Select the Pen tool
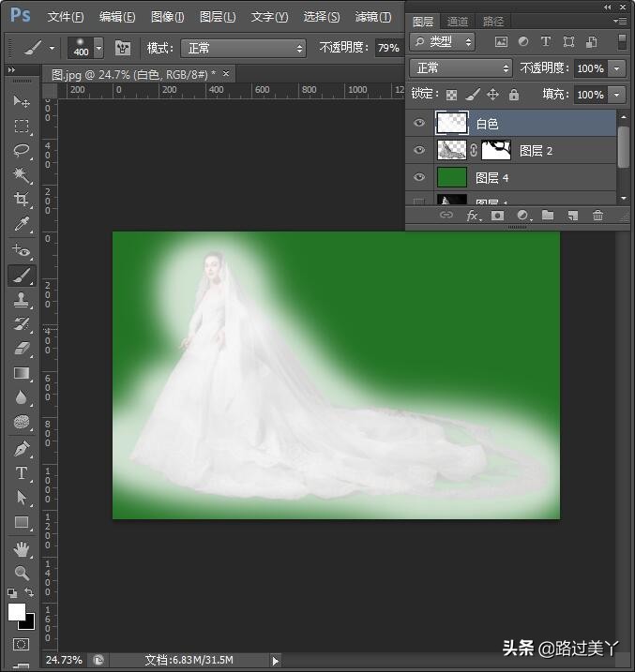Image resolution: width=635 pixels, height=672 pixels. point(21,449)
